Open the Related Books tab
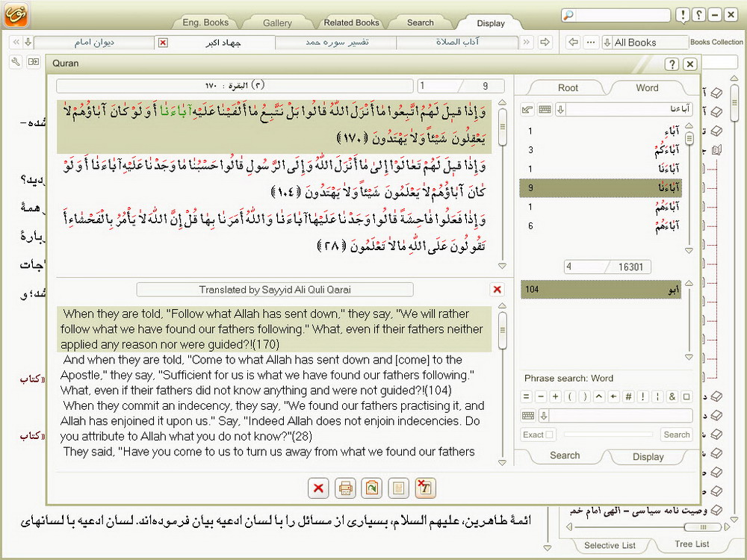747x560 pixels. 351,22
